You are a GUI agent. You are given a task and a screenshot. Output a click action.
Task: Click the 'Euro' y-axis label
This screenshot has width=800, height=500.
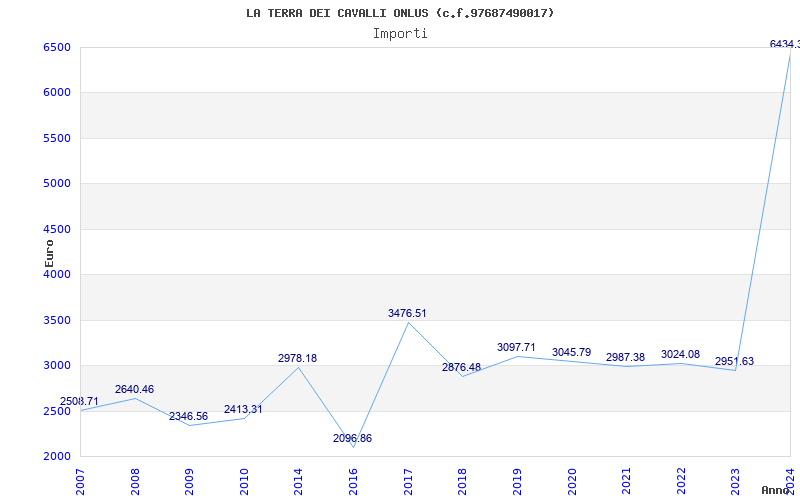(x=49, y=253)
